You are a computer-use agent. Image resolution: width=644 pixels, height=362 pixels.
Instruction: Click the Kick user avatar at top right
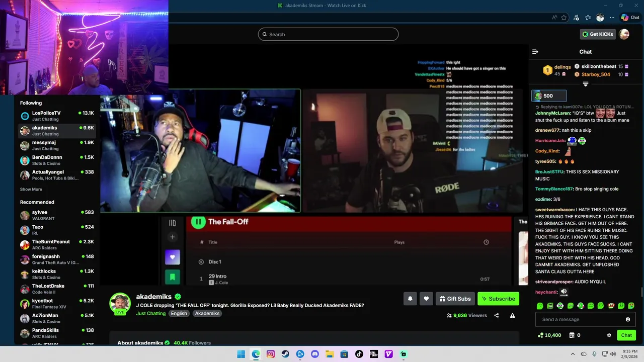pyautogui.click(x=624, y=34)
